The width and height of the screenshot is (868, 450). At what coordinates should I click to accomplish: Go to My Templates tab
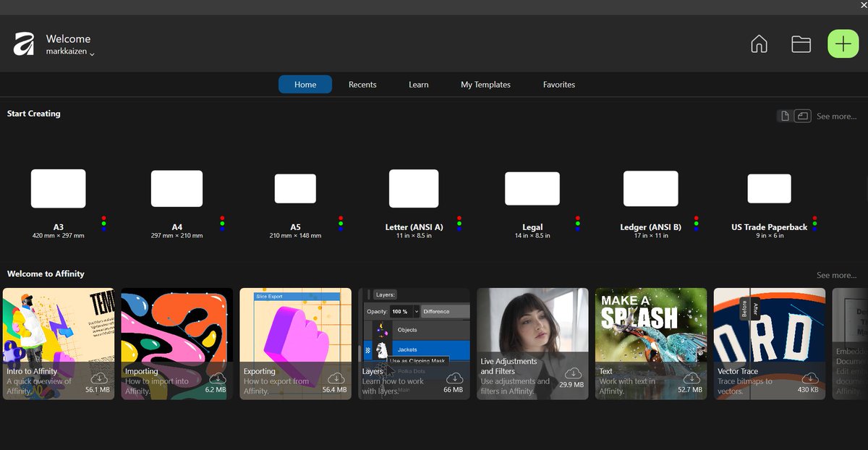485,85
